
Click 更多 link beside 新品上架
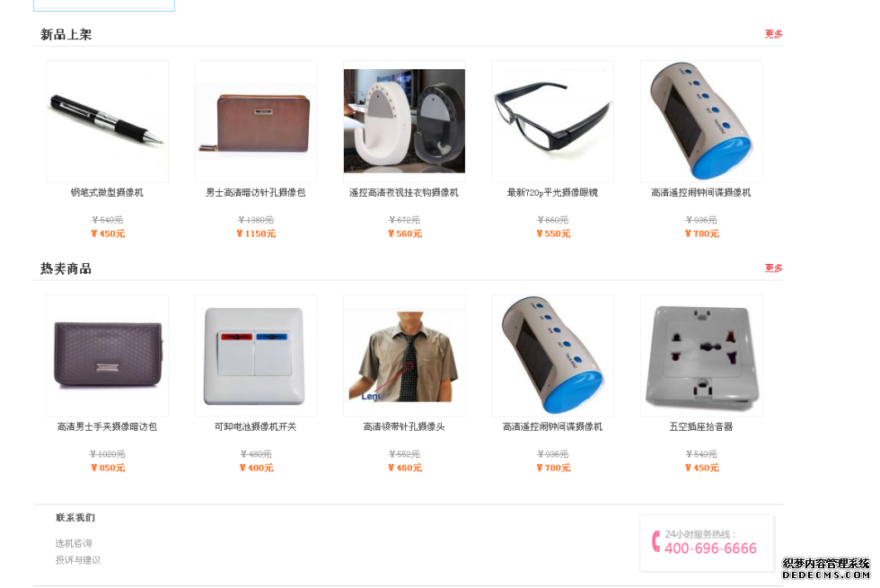[773, 34]
